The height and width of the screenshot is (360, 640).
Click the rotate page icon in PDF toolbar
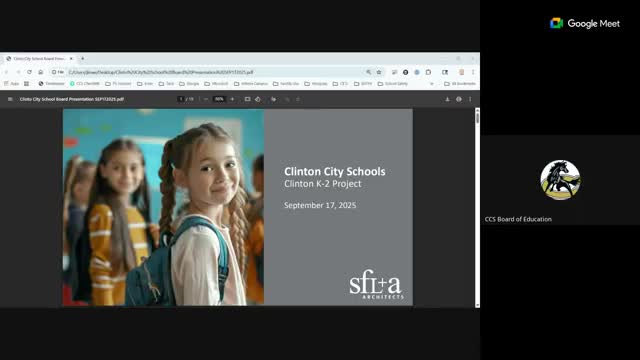(258, 99)
